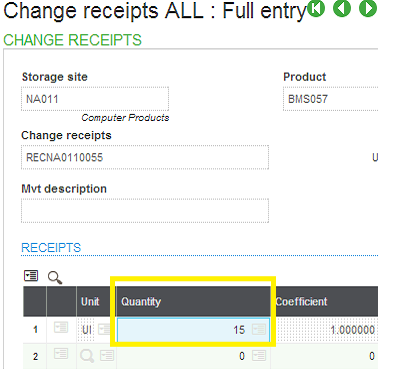Open selection icon in row 2 Quantity cell
Screen dimensions: 396x372
[259, 356]
